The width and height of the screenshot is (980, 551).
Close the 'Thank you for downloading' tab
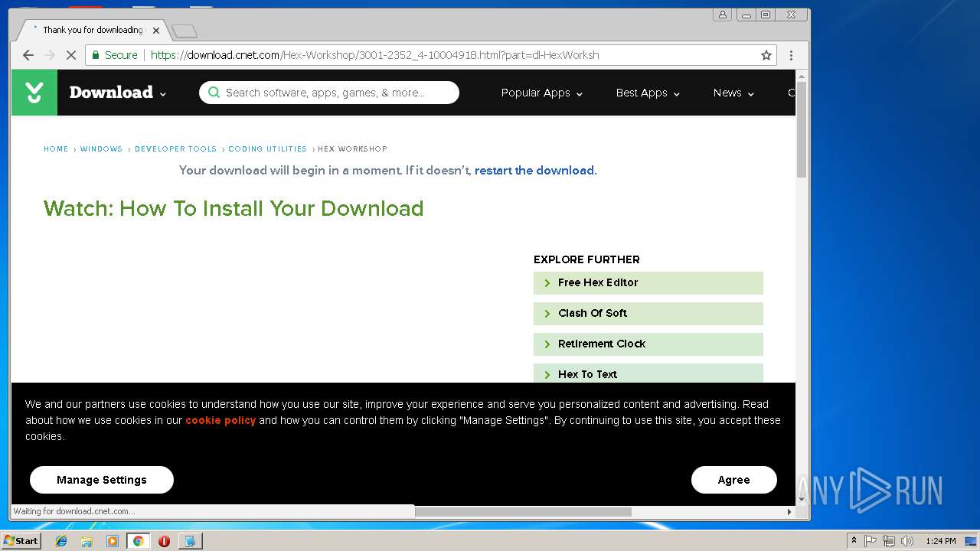pos(156,31)
